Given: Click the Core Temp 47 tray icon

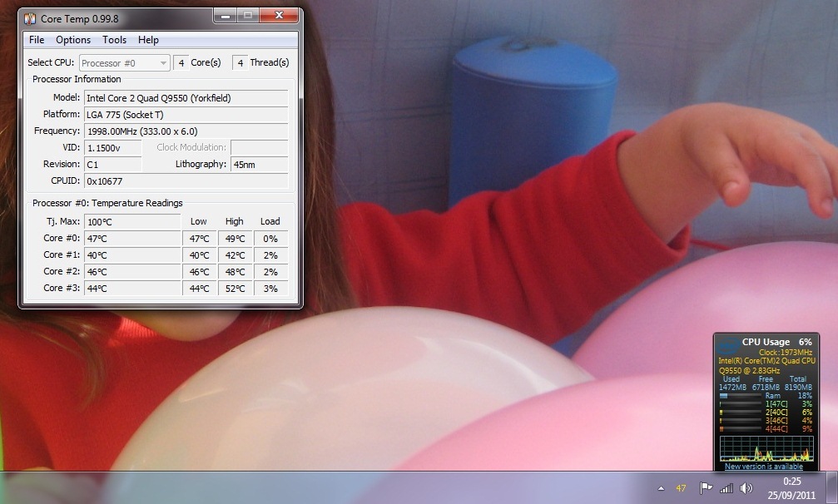Looking at the screenshot, I should tap(682, 488).
